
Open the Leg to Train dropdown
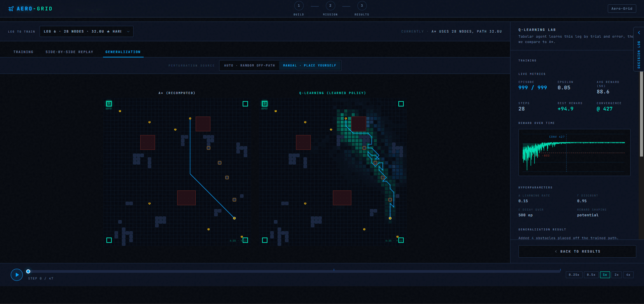(87, 32)
